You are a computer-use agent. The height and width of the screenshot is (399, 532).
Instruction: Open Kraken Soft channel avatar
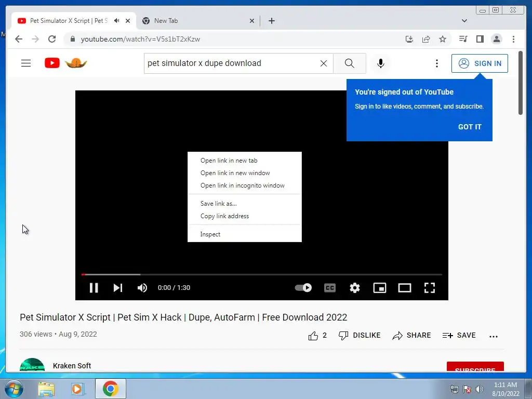(32, 365)
